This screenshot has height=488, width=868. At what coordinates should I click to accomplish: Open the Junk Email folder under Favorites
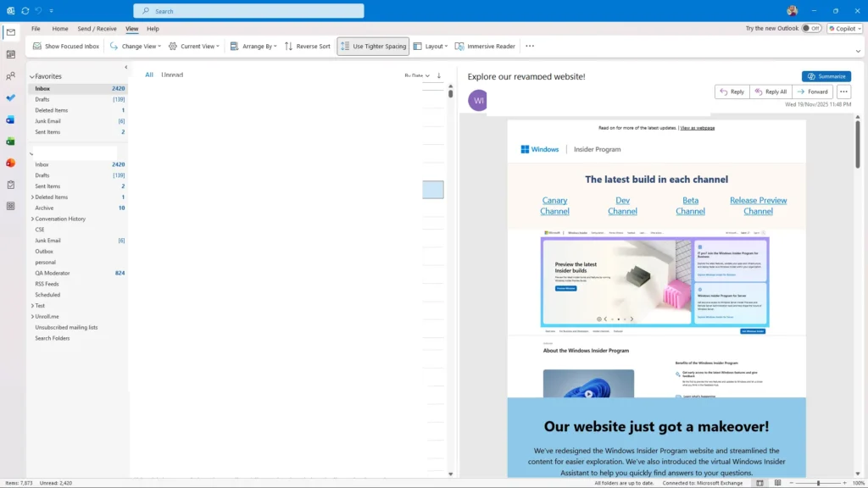78,121
